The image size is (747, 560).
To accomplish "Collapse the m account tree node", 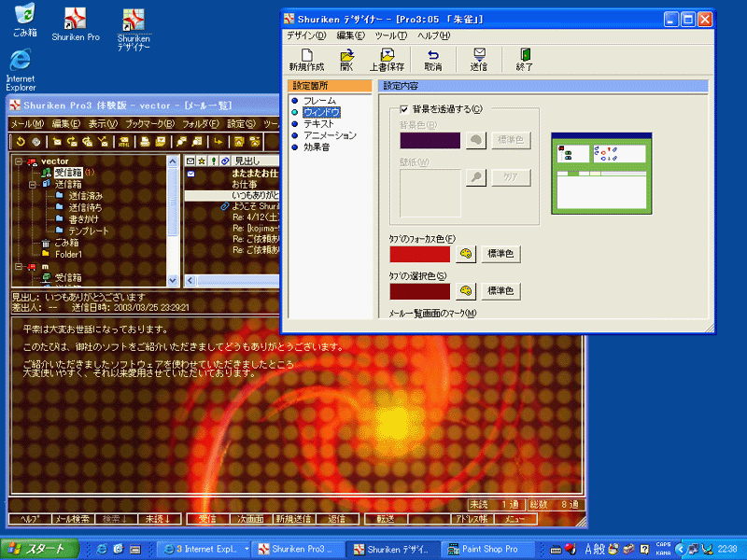I will tap(19, 267).
